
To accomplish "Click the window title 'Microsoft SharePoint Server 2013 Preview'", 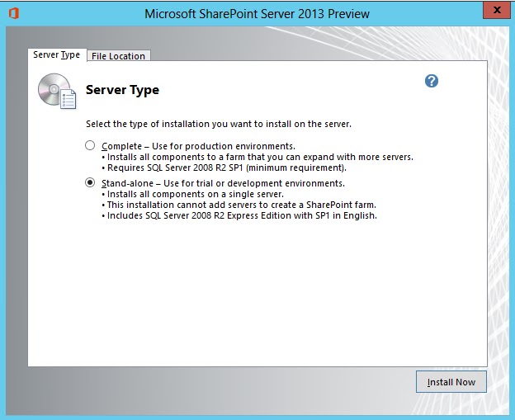I will coord(257,14).
